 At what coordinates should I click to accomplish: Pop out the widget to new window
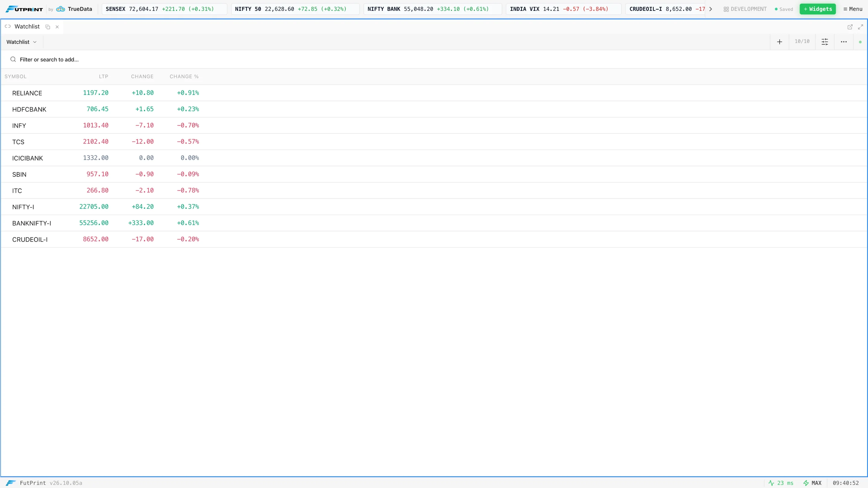click(x=850, y=27)
